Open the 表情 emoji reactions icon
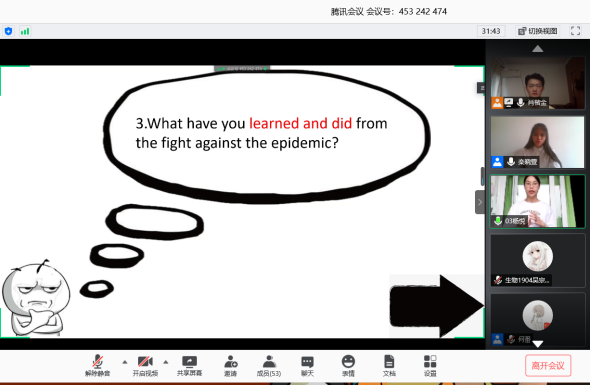Image resolution: width=590 pixels, height=385 pixels. [x=348, y=365]
